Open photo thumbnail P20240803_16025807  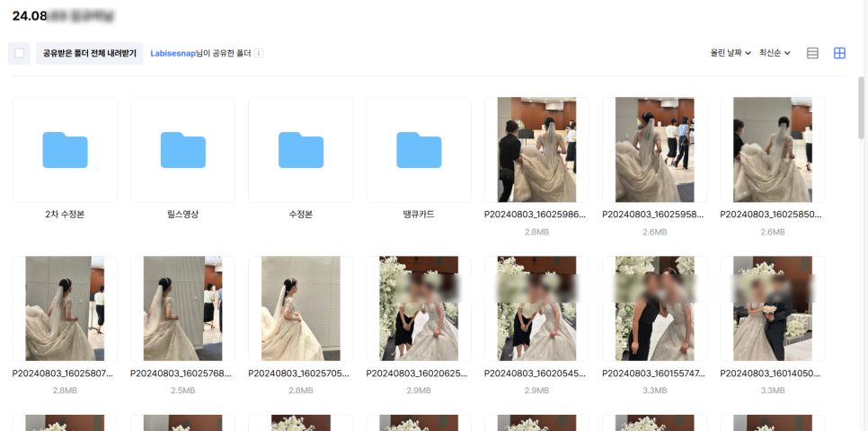tap(65, 309)
